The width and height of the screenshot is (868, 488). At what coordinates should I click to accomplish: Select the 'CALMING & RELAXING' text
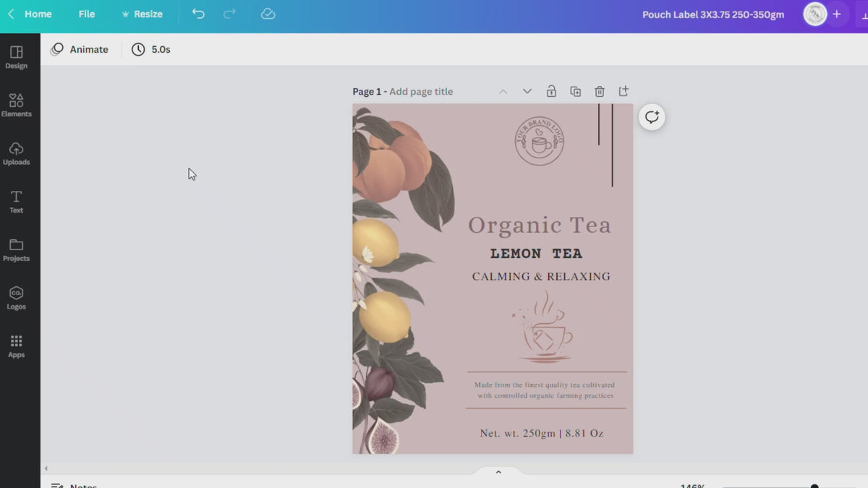coord(541,276)
